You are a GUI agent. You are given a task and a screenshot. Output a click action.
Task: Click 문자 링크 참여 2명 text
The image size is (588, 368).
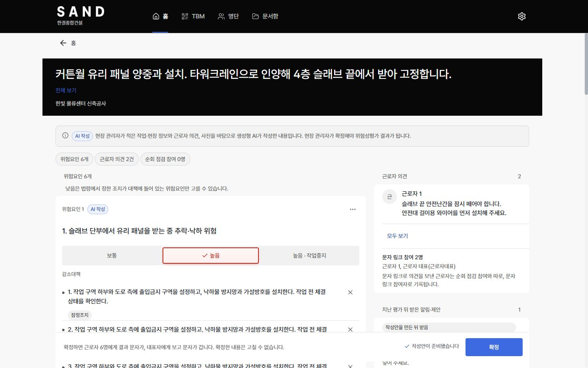(x=403, y=257)
